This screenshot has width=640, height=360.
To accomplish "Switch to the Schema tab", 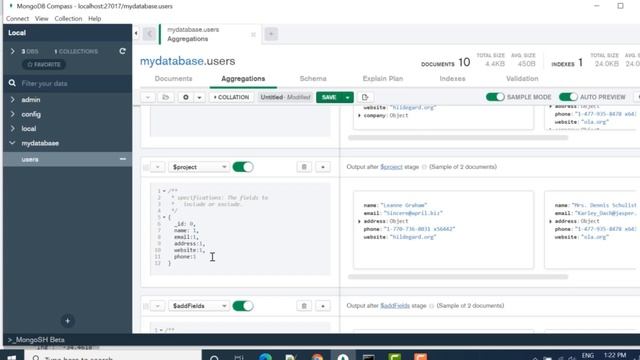I will 313,79.
